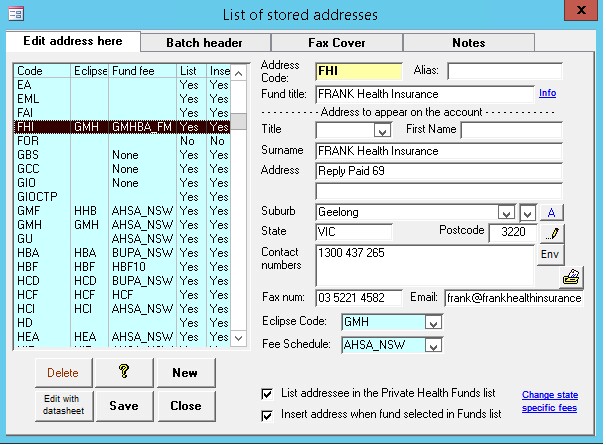The width and height of the screenshot is (606, 445).
Task: Select the HCF row in the list
Action: click(x=122, y=295)
